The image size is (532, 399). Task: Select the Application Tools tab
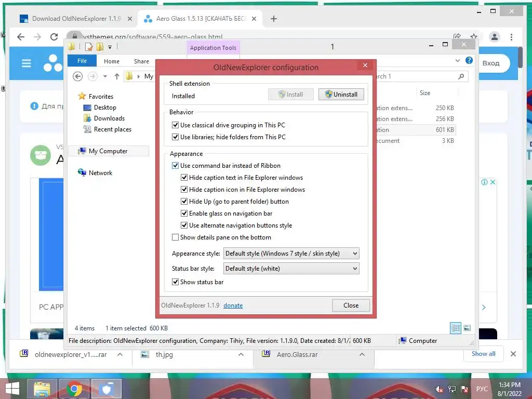213,48
